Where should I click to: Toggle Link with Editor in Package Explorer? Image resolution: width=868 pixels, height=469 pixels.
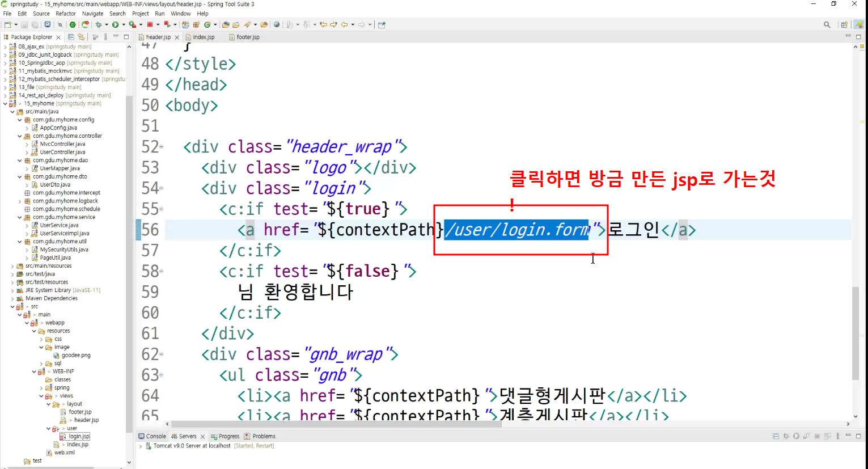pyautogui.click(x=81, y=37)
